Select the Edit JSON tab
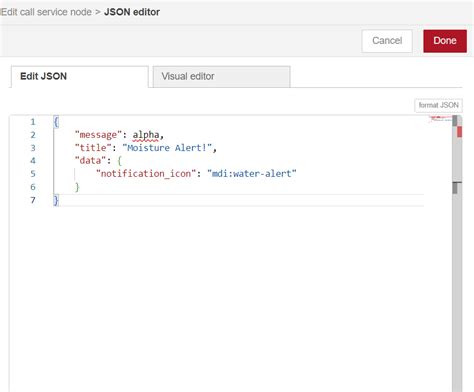Screen dimensions: 474x392 [x=79, y=77]
